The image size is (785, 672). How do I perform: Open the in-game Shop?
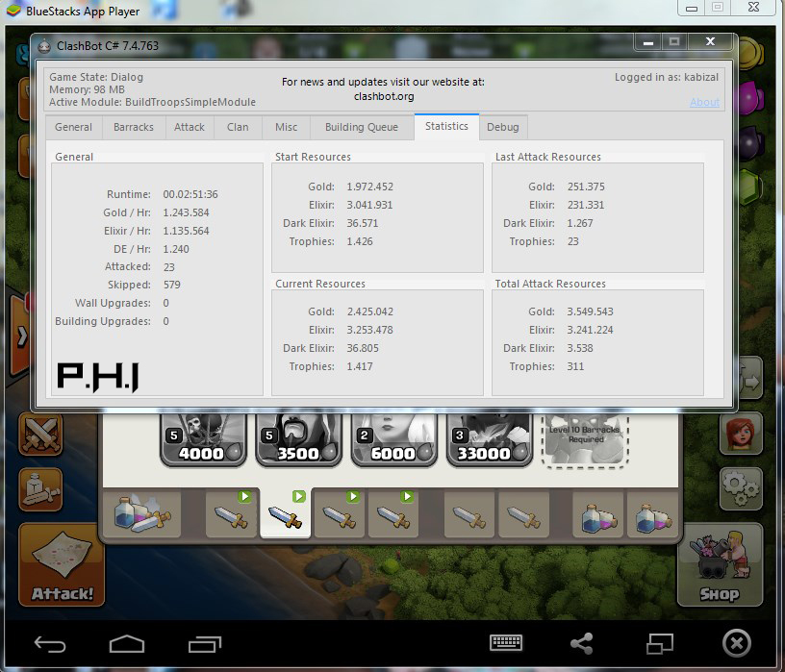[720, 564]
